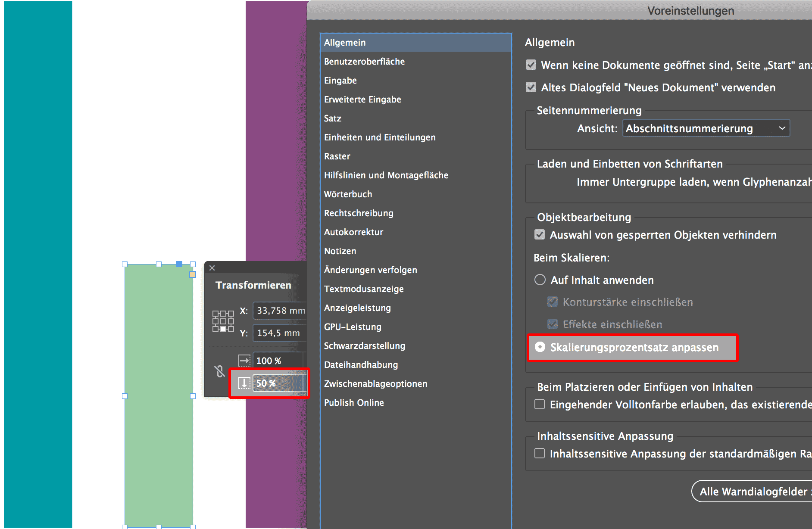Select the Auf Inhalt anwenden radio button
Viewport: 812px width, 529px height.
click(x=540, y=280)
